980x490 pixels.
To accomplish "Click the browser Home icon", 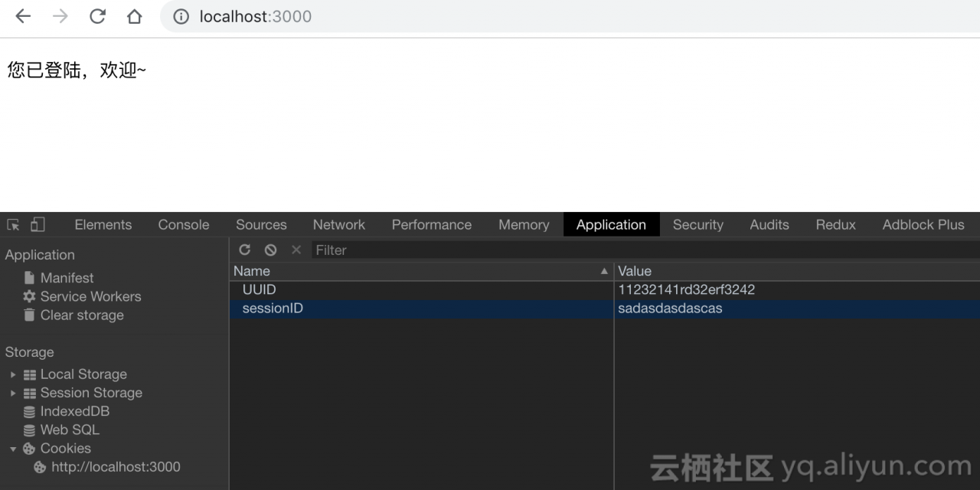I will click(134, 16).
